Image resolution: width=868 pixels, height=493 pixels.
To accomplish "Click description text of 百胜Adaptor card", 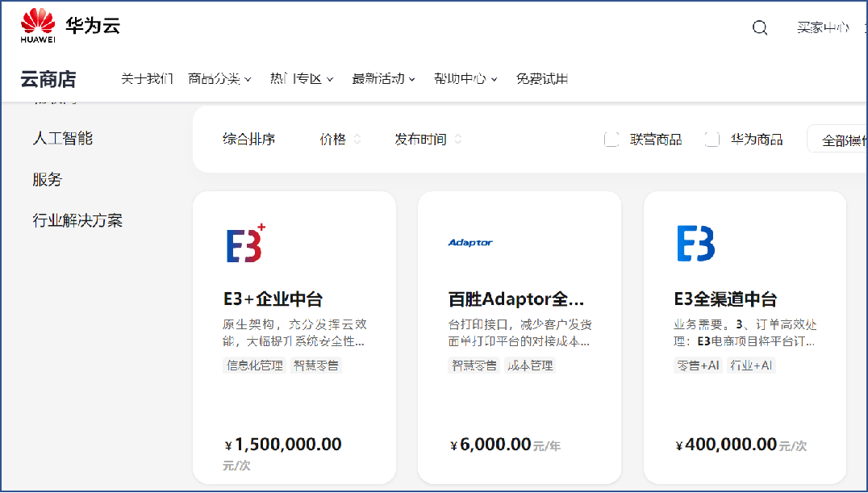I will (520, 333).
